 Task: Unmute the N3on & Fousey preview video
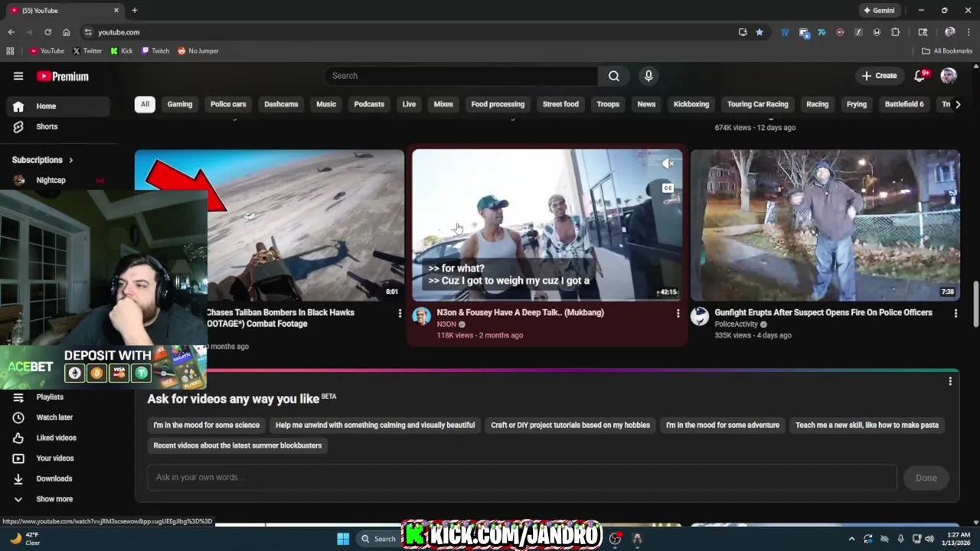(668, 163)
